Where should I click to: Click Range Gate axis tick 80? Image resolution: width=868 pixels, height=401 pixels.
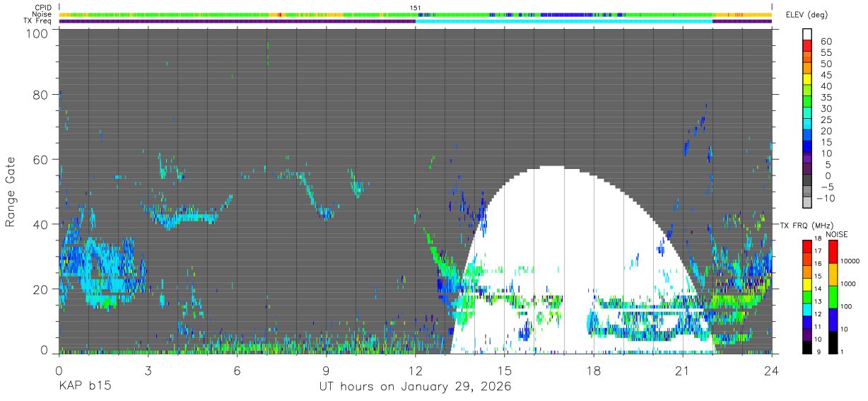(x=41, y=95)
